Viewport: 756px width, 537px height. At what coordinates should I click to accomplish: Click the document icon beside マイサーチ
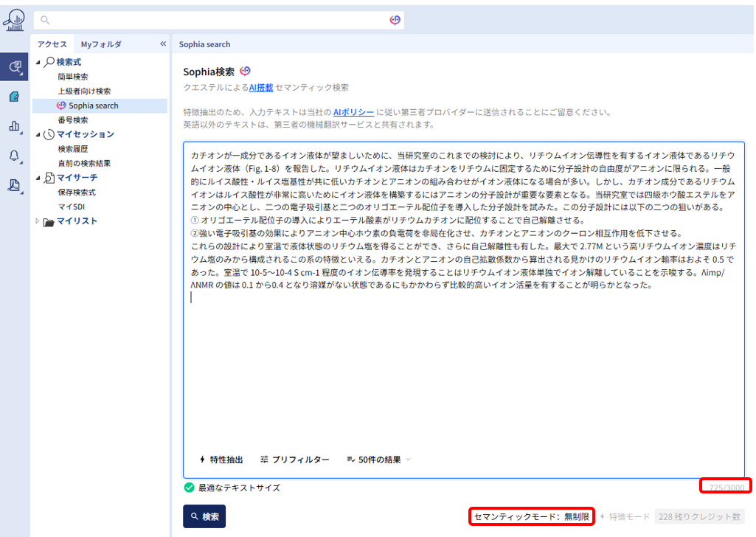pos(49,178)
